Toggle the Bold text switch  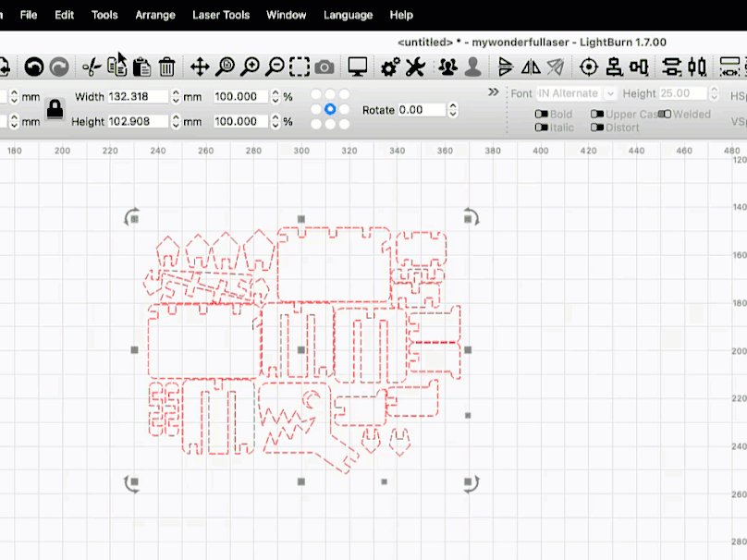click(542, 115)
